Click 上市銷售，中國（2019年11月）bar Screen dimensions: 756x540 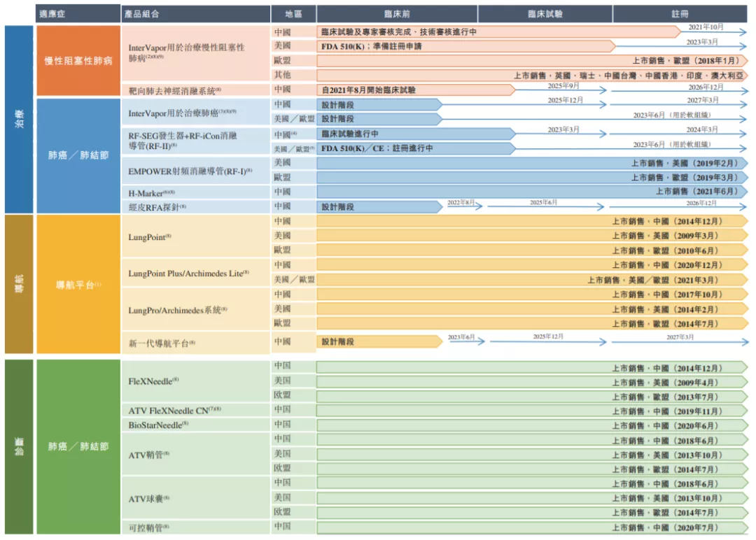[532, 411]
